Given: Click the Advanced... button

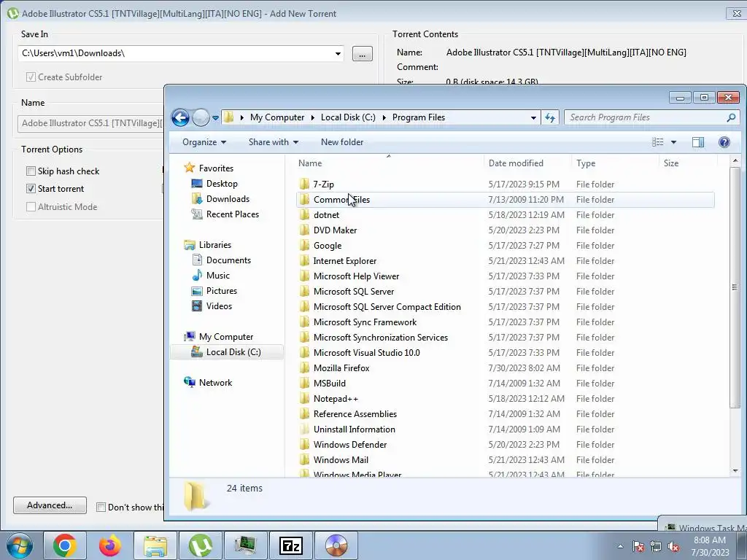Looking at the screenshot, I should (x=50, y=505).
